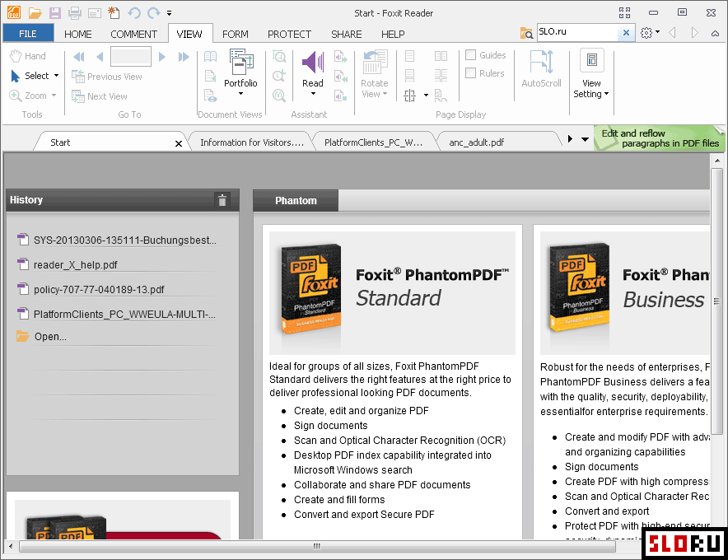The image size is (728, 560).
Task: Open the View Setting dropdown
Action: (591, 74)
